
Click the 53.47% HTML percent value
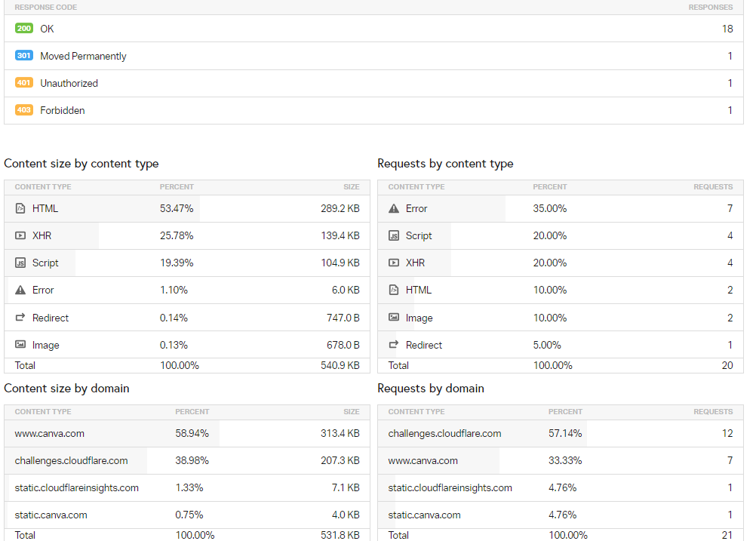177,208
